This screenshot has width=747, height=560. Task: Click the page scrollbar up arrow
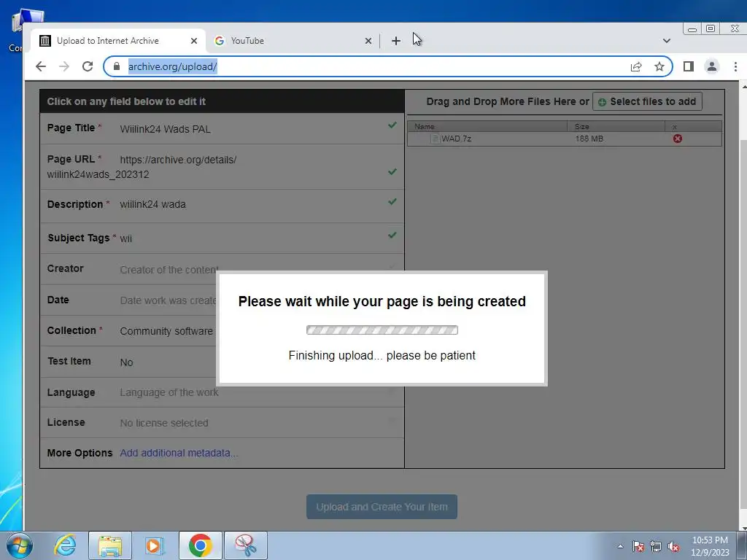[743, 87]
